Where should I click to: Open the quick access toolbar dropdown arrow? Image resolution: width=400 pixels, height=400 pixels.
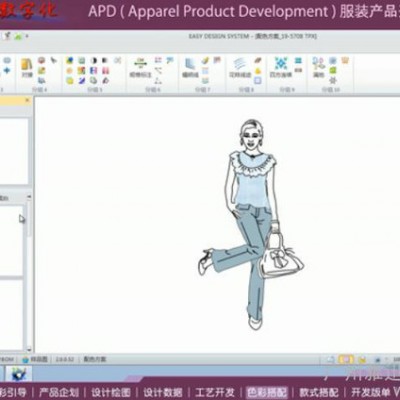pyautogui.click(x=27, y=36)
